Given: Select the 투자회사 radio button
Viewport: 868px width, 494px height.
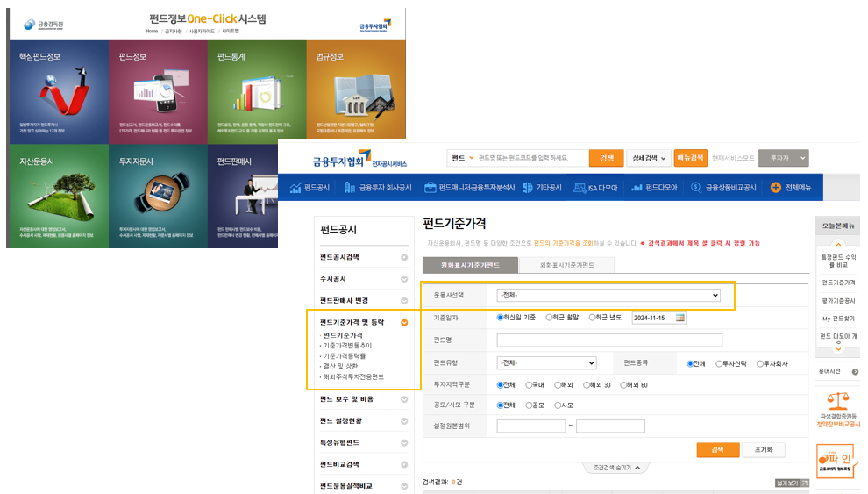Looking at the screenshot, I should click(760, 364).
